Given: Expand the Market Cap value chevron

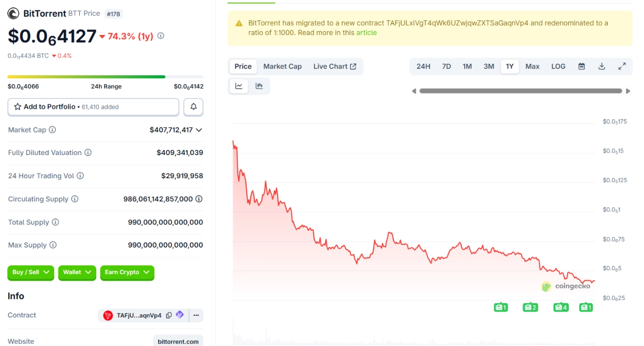Looking at the screenshot, I should 199,130.
